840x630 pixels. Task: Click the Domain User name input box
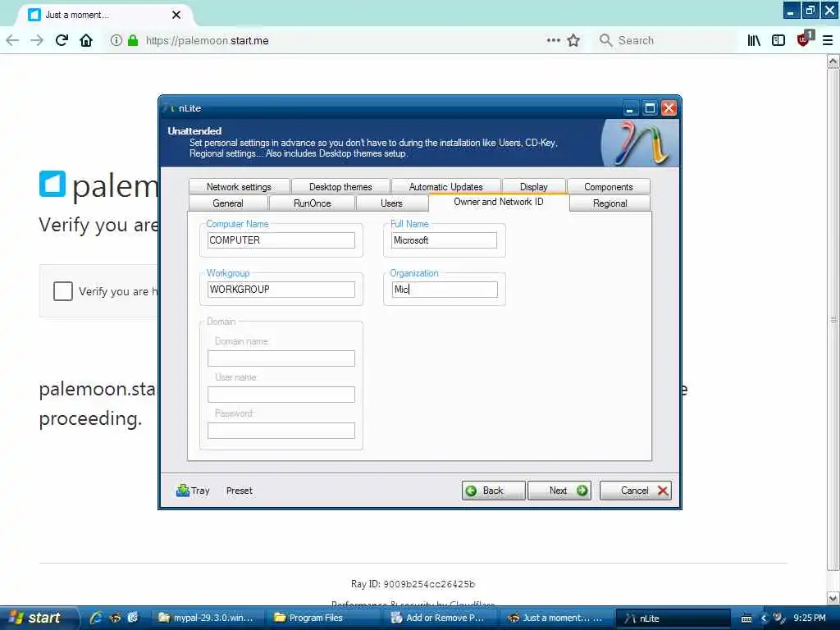point(281,395)
